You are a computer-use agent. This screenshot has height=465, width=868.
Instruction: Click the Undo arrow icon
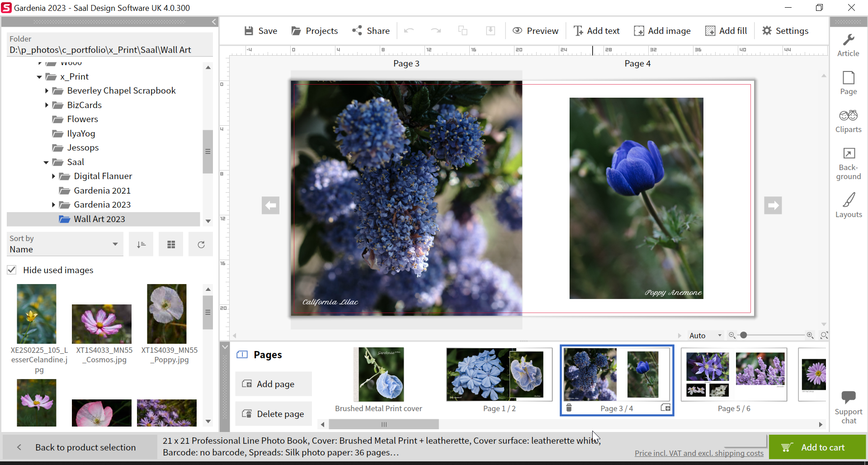409,30
